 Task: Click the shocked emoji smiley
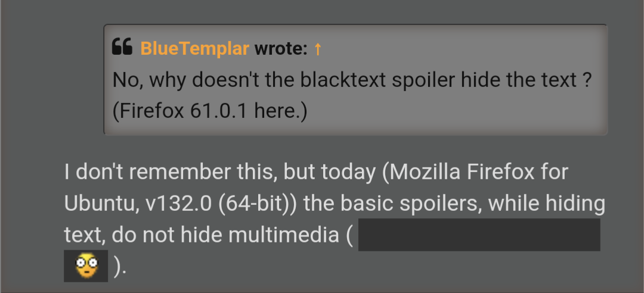click(86, 266)
